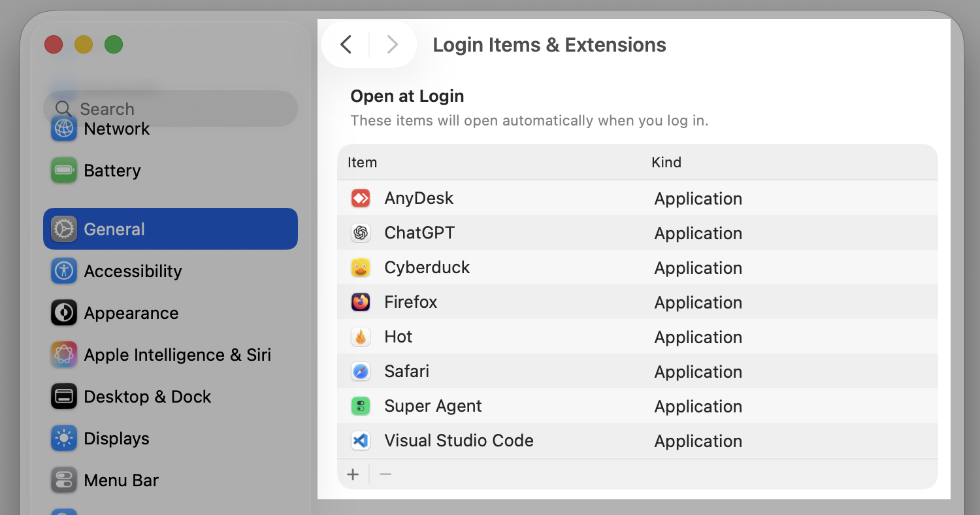This screenshot has width=980, height=515.
Task: Click the Item column header
Action: pyautogui.click(x=362, y=162)
